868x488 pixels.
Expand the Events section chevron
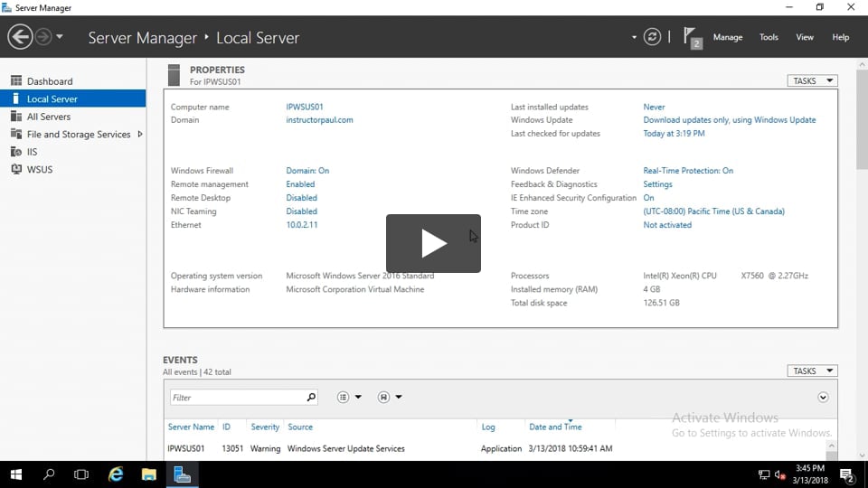click(x=823, y=397)
